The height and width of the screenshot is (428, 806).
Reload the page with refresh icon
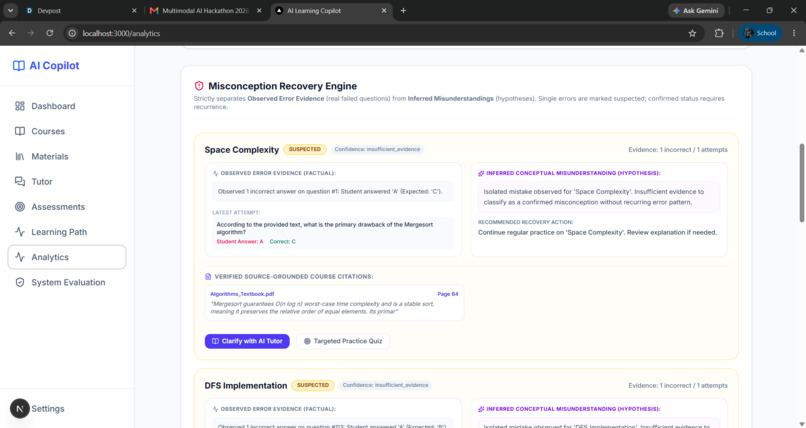(49, 33)
